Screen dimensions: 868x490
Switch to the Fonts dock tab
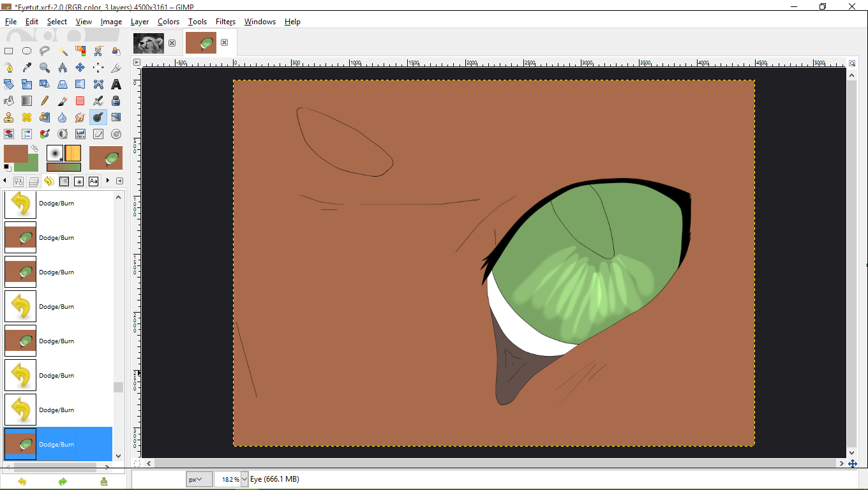click(94, 181)
